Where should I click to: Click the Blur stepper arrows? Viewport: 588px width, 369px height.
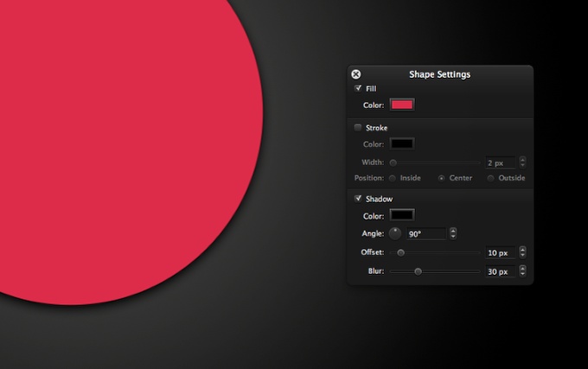(522, 271)
